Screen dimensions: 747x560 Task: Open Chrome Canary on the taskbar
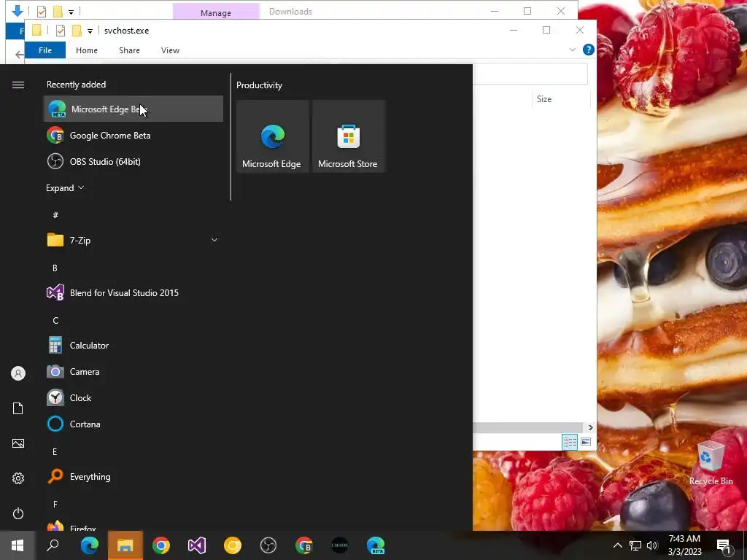[x=233, y=545]
